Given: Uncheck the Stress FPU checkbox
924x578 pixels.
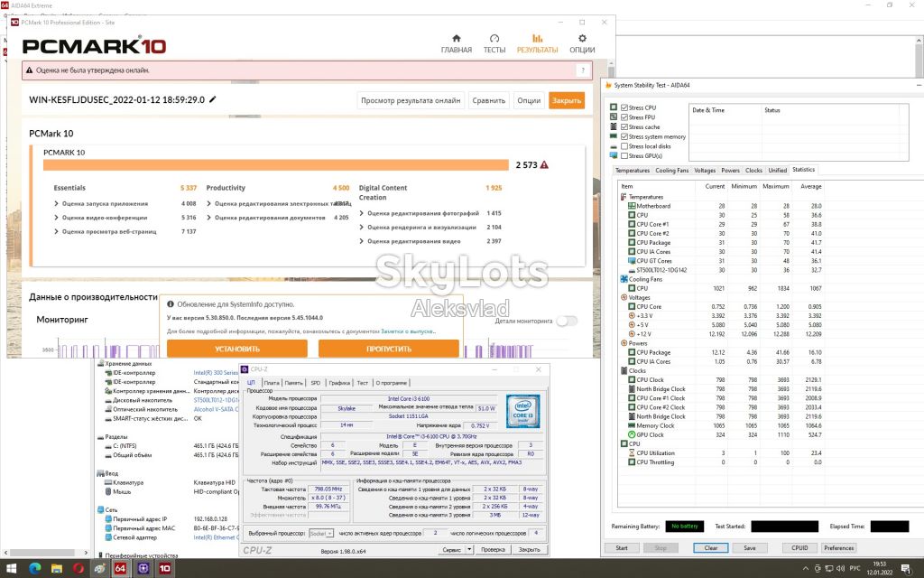Looking at the screenshot, I should coord(624,117).
